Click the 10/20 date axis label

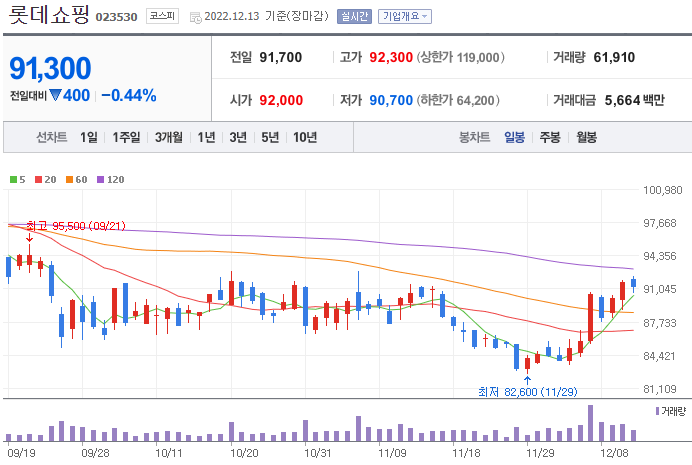244,453
